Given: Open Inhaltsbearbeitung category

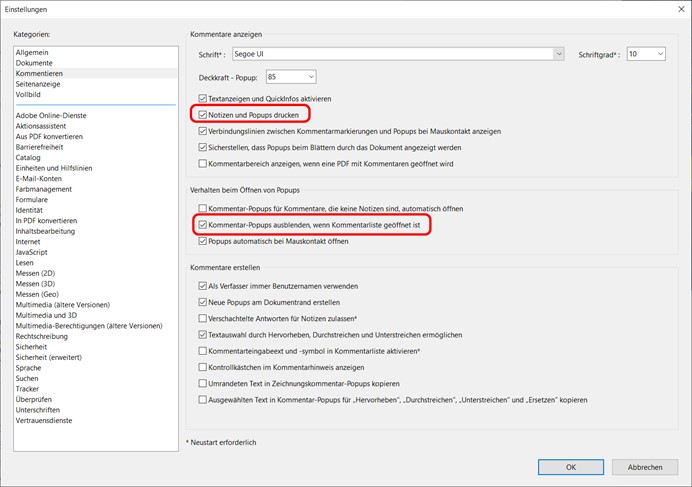Looking at the screenshot, I should [x=45, y=231].
